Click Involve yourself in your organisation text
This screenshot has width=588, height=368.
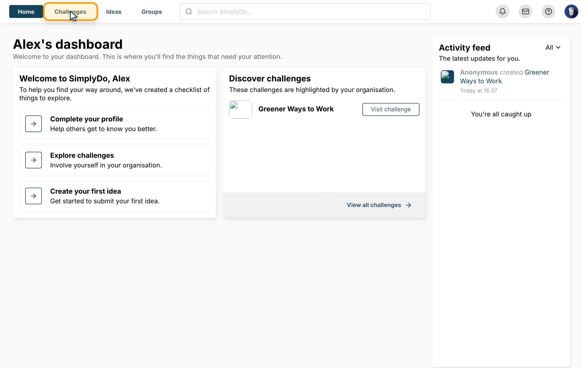106,165
